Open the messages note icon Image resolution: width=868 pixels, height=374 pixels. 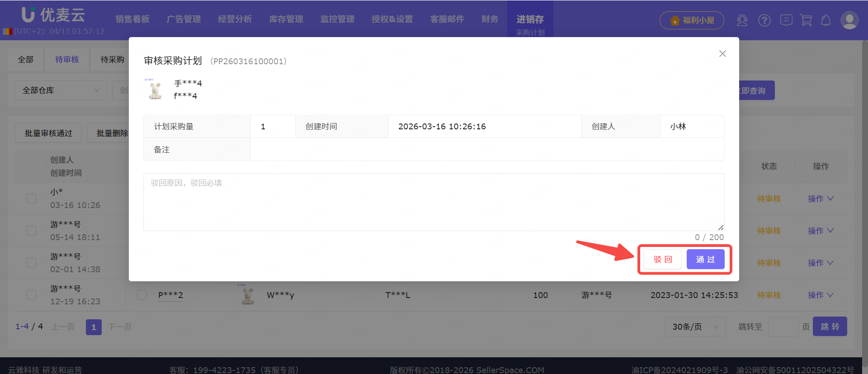[x=786, y=20]
